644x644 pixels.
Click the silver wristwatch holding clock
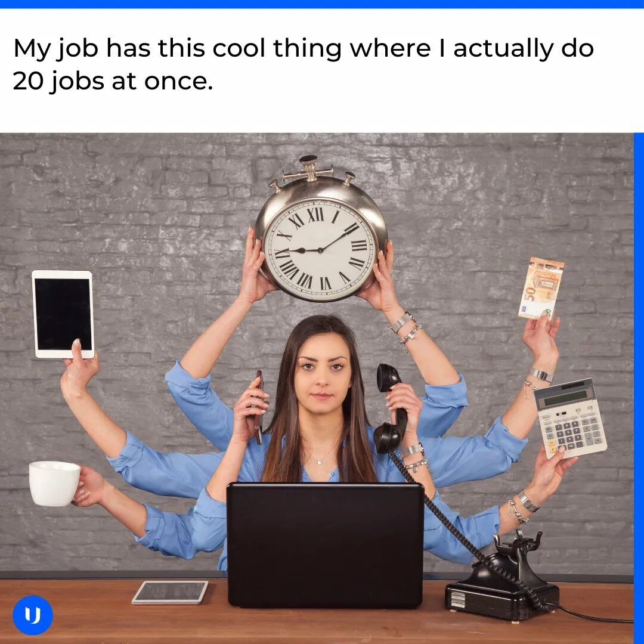[402, 323]
